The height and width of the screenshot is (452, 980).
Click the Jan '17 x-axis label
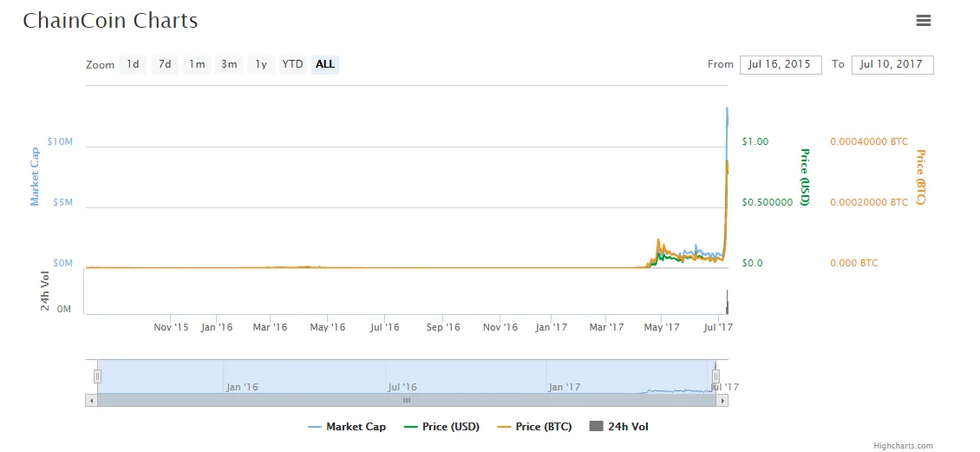click(x=552, y=327)
